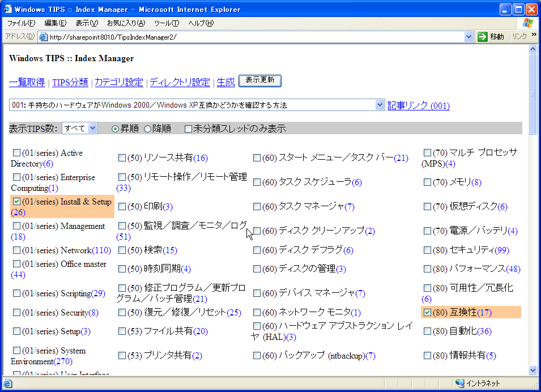Open the ツール(T) menu
This screenshot has height=392, width=541.
(x=167, y=23)
